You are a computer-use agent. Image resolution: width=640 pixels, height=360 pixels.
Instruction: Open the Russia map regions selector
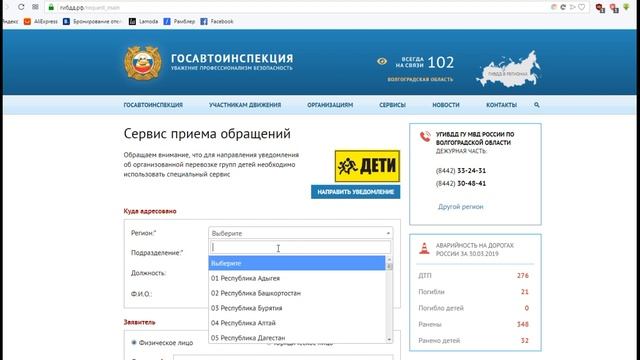click(509, 69)
